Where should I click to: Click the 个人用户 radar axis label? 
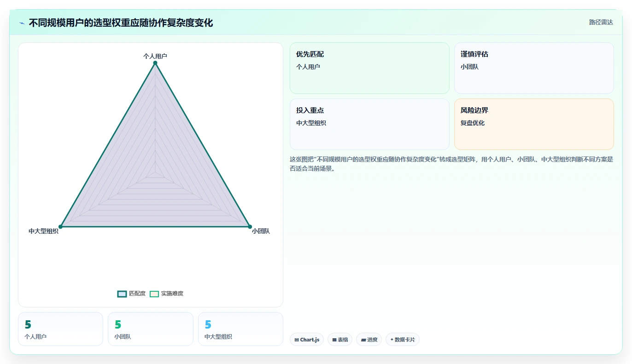tap(155, 56)
